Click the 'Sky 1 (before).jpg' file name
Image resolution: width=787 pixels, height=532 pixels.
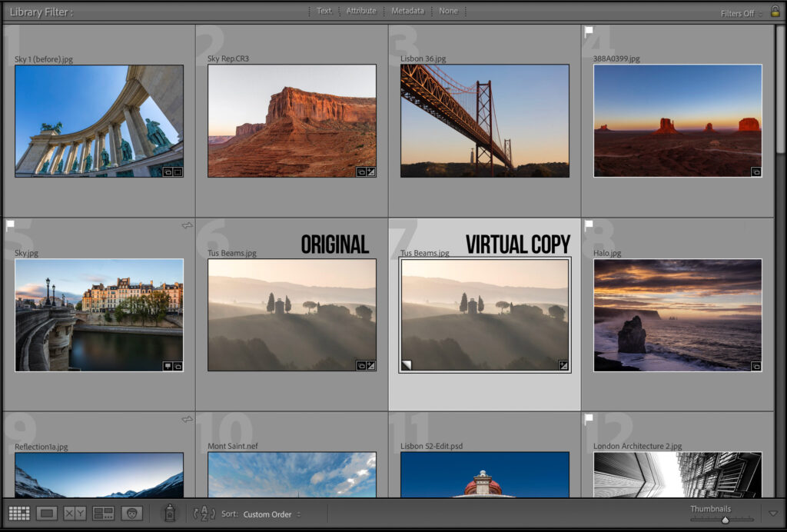(x=44, y=59)
